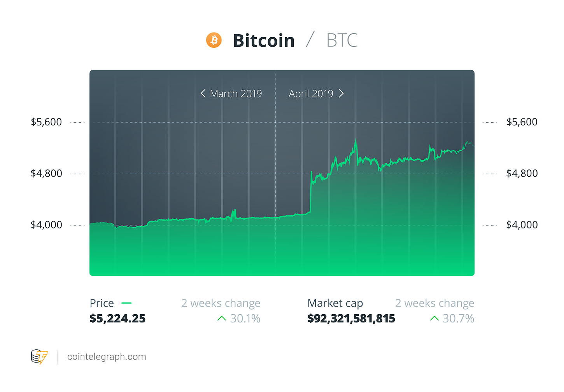
Task: Click the Cointelegraph coin-stack logo
Action: (39, 357)
